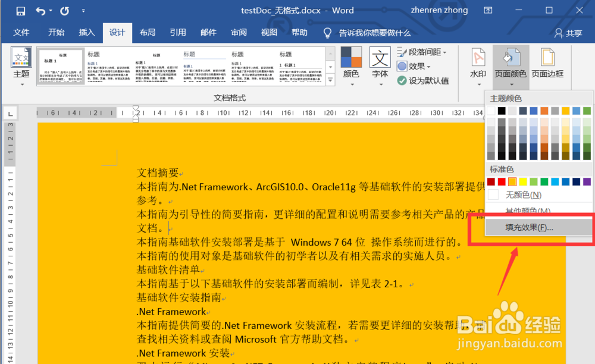This screenshot has width=595, height=364.
Task: Click the 页面颜色 page color button
Action: [x=511, y=67]
